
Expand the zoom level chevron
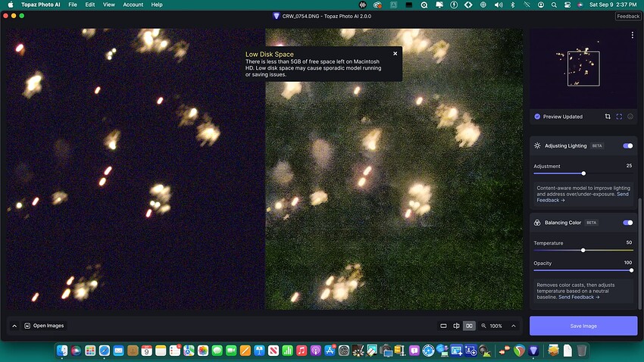[x=514, y=326]
